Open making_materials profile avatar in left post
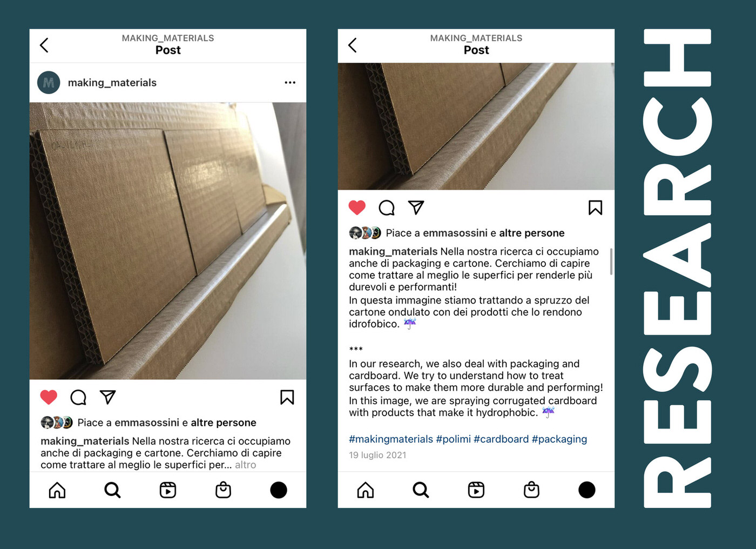 tap(49, 83)
